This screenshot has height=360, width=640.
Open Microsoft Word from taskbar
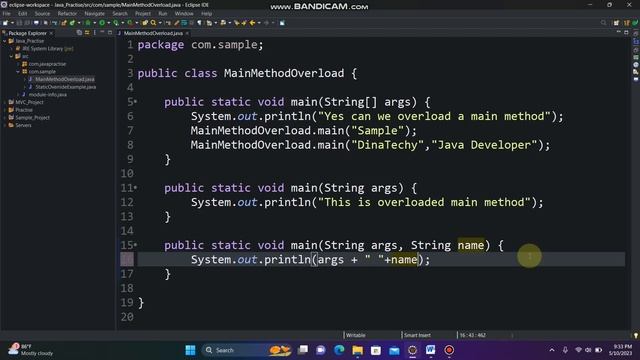click(x=431, y=350)
